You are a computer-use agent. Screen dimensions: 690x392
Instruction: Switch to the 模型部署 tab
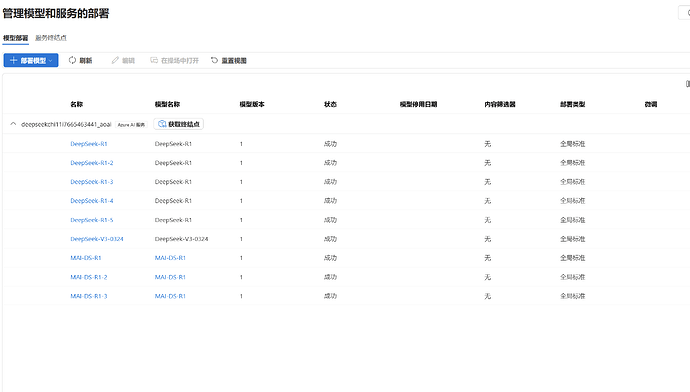(x=15, y=38)
